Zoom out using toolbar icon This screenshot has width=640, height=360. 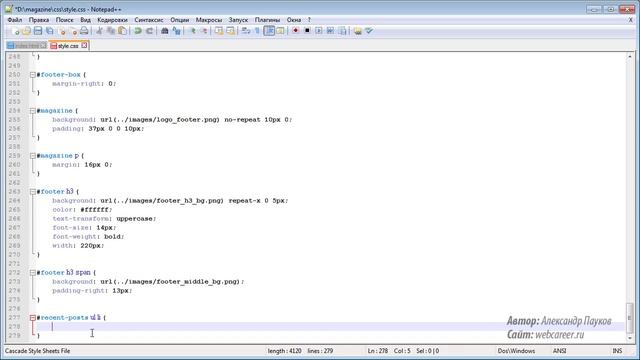pos(203,31)
